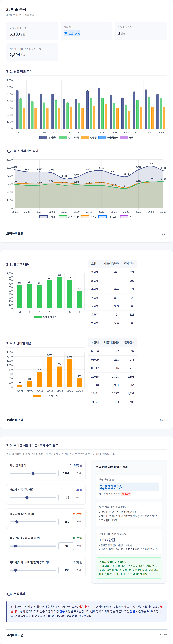The width and height of the screenshot is (173, 644).
Task: Adjust the 월 임차료 (가게 월세) slider
Action: point(33,522)
